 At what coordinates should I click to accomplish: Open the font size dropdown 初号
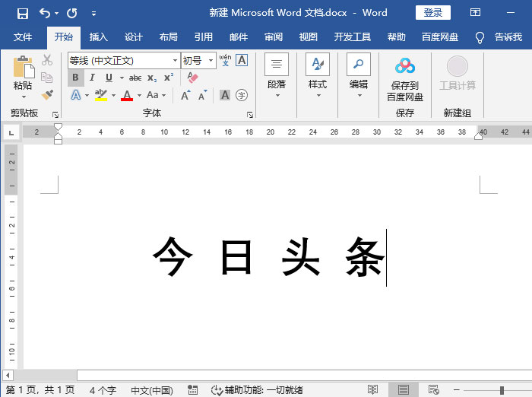tap(211, 60)
